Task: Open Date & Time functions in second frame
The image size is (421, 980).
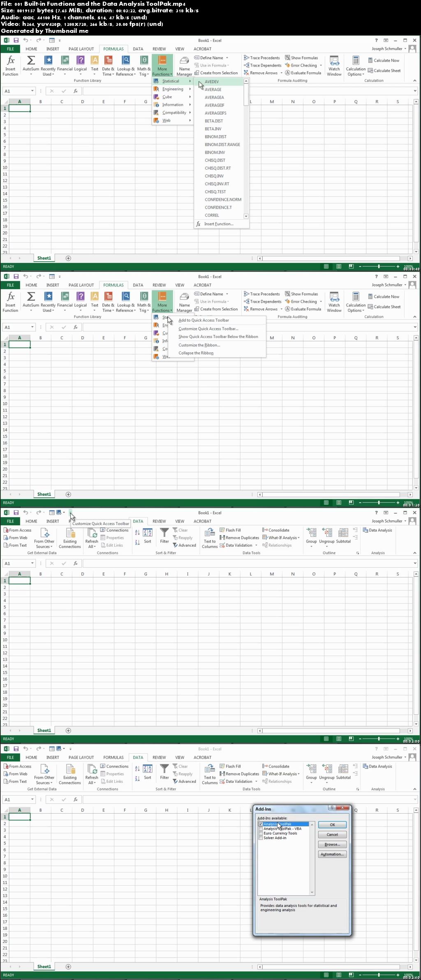Action: (x=109, y=302)
